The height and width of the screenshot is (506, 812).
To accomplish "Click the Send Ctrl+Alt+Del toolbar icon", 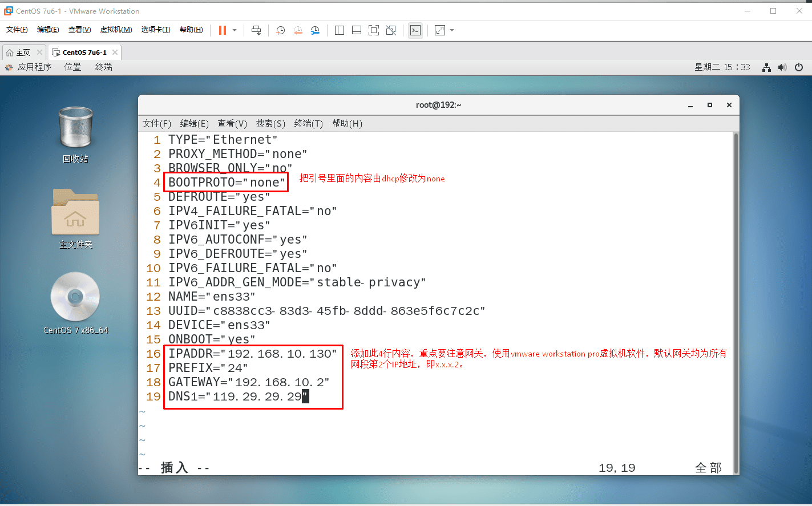I will tap(256, 30).
